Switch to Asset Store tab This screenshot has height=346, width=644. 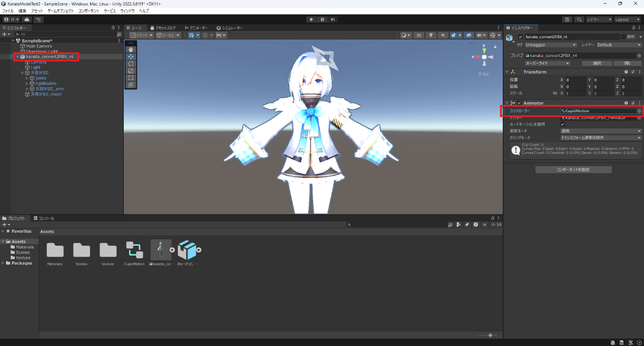coord(163,28)
